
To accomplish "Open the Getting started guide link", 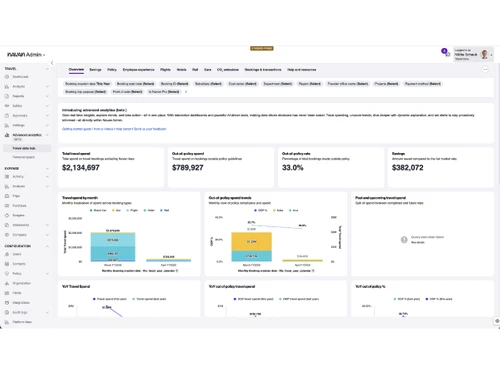I will (x=77, y=129).
